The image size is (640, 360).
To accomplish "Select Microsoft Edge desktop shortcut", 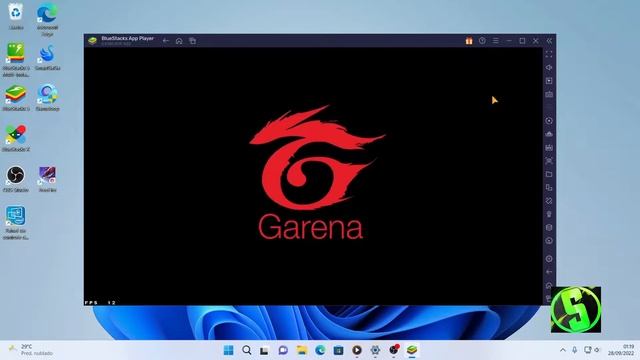I will coord(47,19).
